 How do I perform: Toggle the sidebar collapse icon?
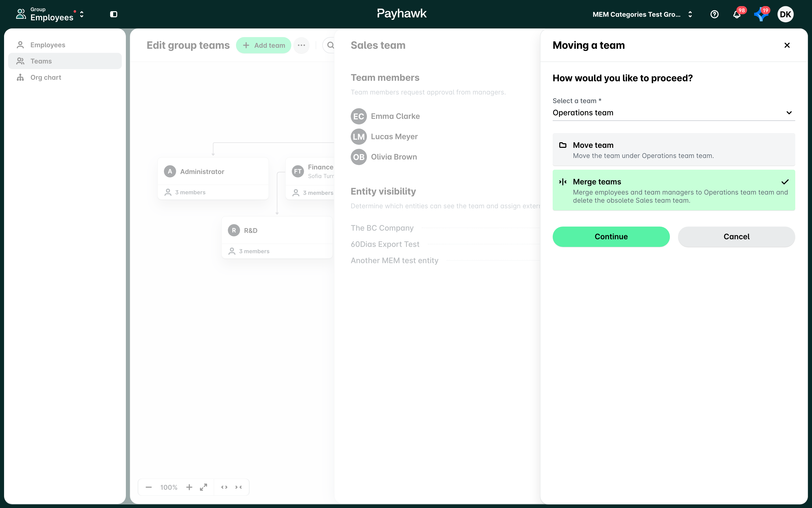(114, 14)
